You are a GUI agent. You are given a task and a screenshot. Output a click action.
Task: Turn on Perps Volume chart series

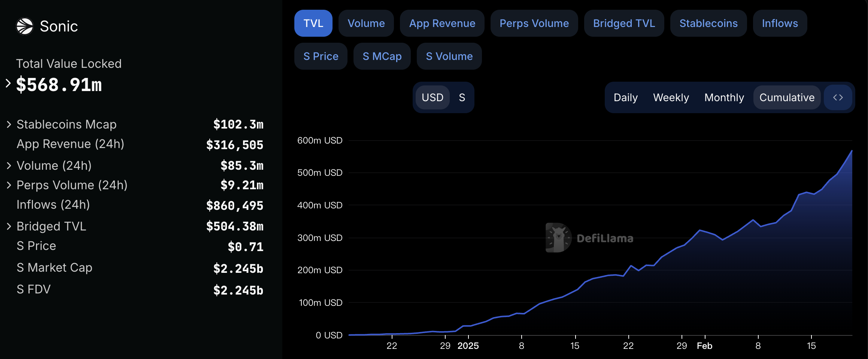pos(534,23)
